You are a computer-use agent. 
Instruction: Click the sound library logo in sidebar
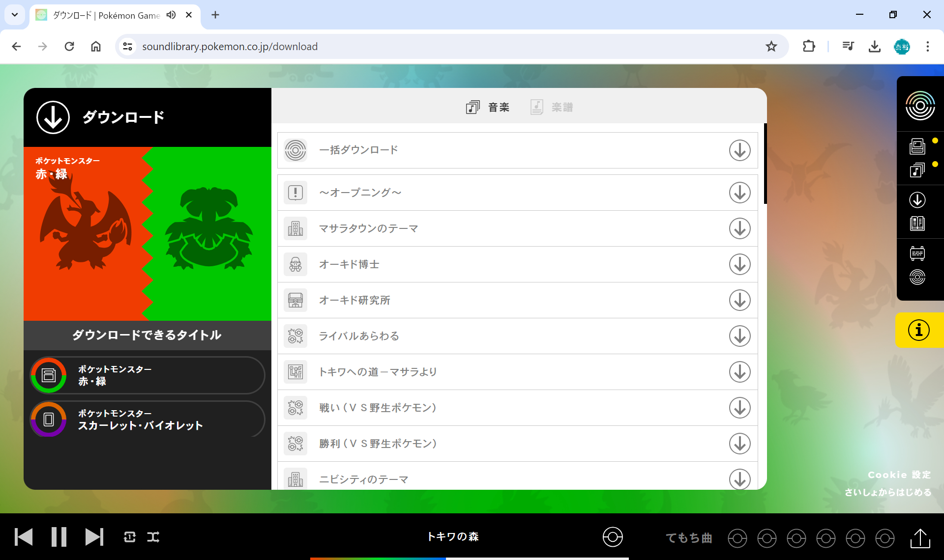(920, 106)
